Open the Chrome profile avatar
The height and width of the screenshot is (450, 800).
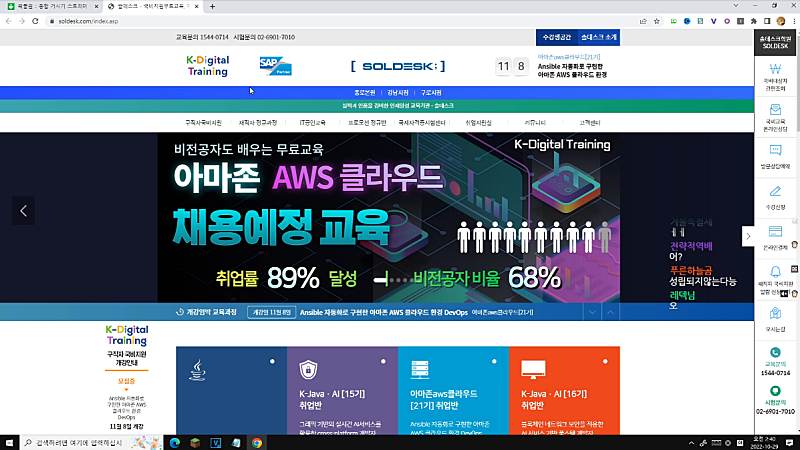tap(781, 21)
